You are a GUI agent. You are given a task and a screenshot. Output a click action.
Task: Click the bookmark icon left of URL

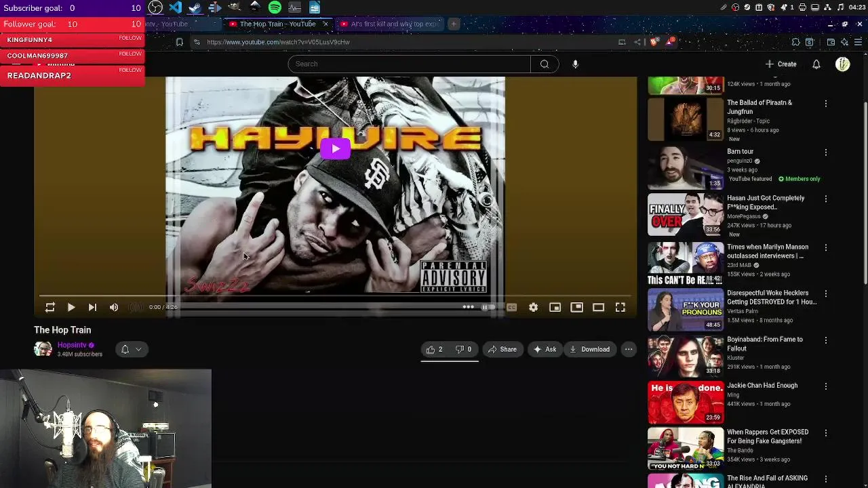click(179, 42)
